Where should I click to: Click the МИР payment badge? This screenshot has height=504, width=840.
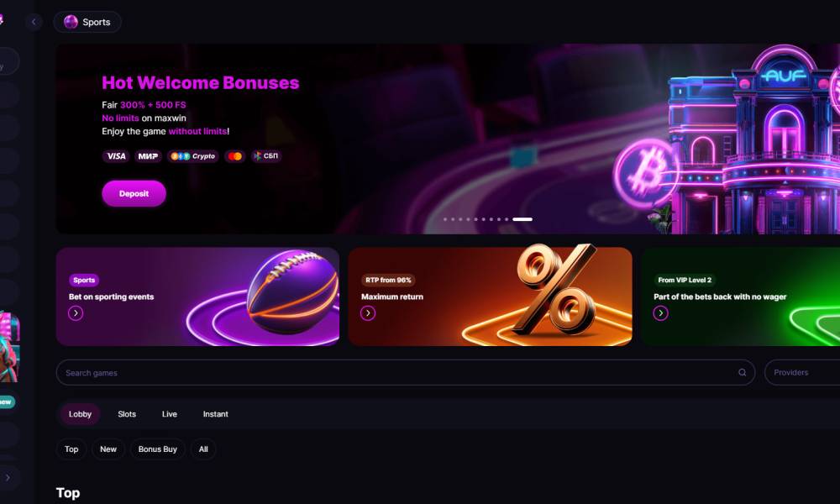(x=148, y=156)
